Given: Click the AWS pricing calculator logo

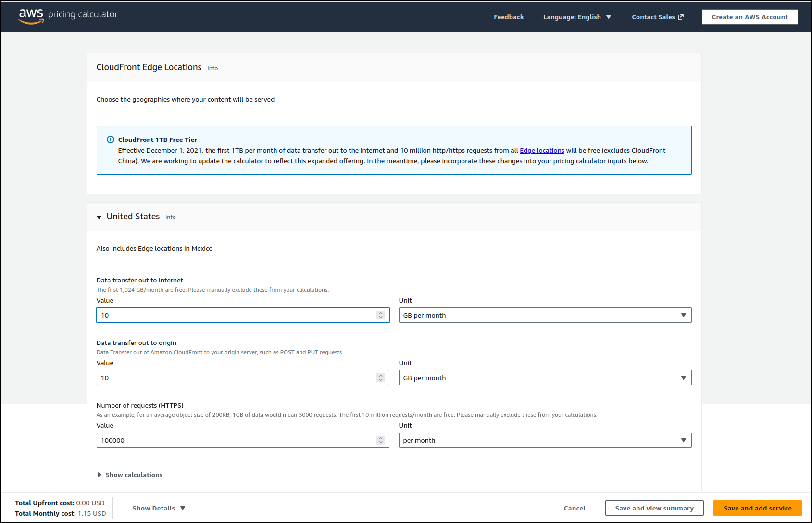Looking at the screenshot, I should click(x=68, y=15).
